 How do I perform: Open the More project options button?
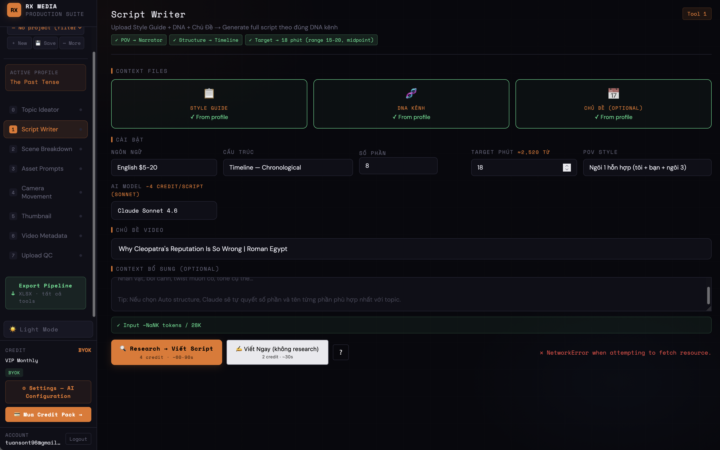click(x=72, y=43)
